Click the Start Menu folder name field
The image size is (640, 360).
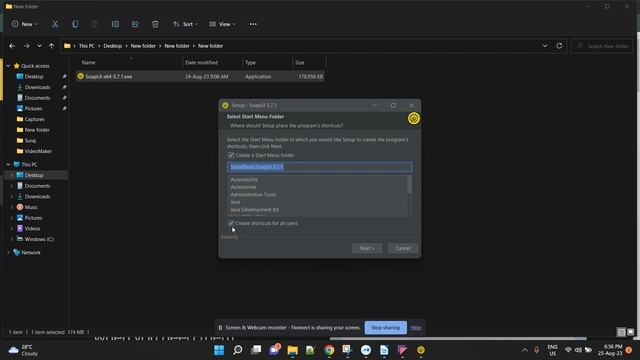(320, 167)
